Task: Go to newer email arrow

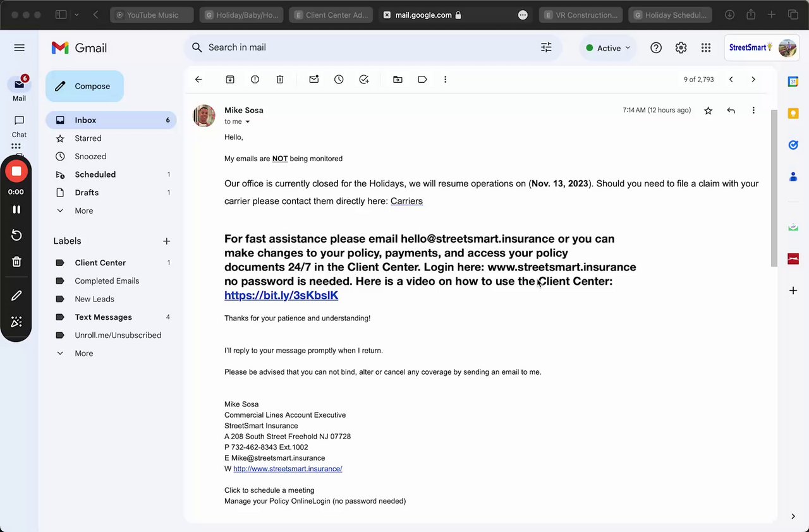Action: 731,80
